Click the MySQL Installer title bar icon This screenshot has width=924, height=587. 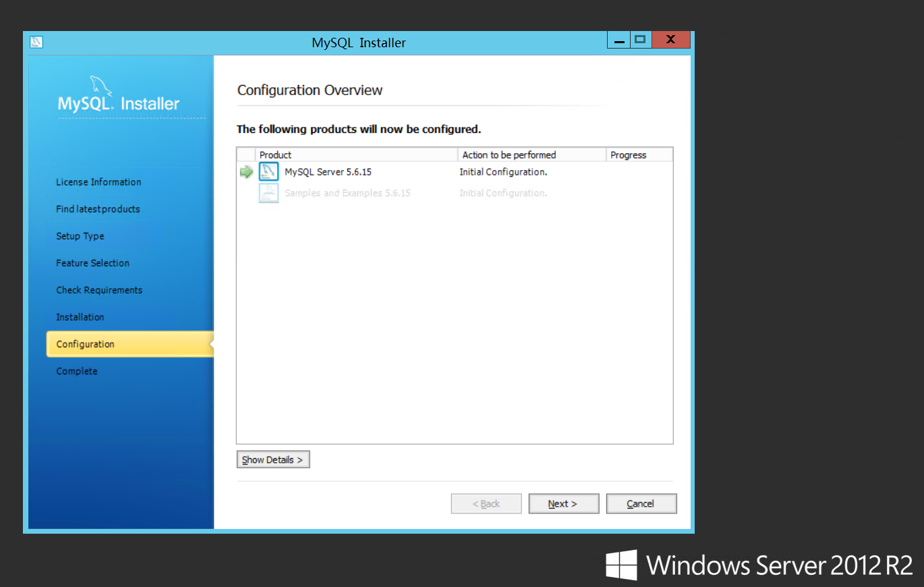coord(36,42)
